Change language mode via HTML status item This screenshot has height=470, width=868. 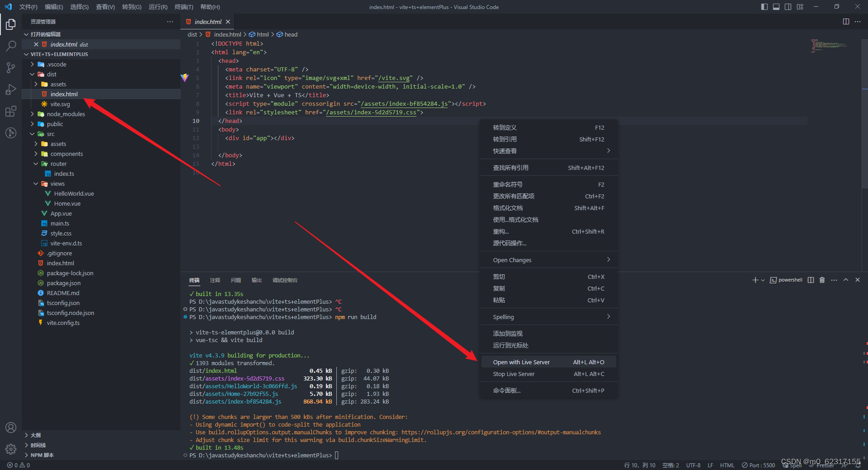point(727,465)
